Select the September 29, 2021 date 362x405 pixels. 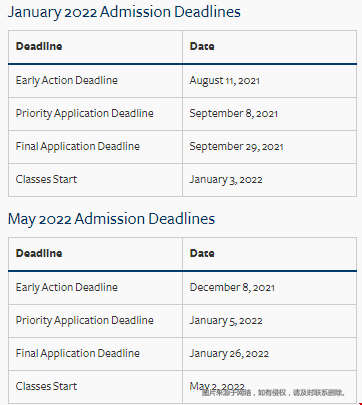[x=236, y=147]
